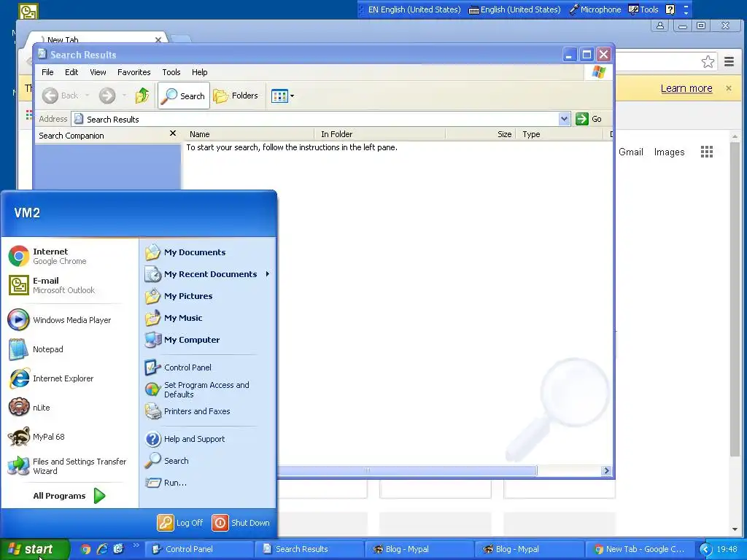Open the View menu
Viewport: 747px width, 560px height.
click(x=98, y=72)
